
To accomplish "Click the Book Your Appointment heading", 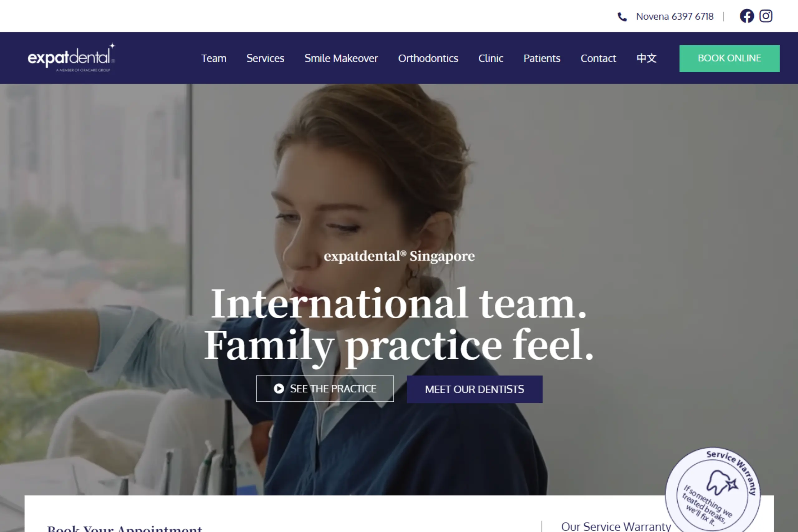I will click(124, 528).
